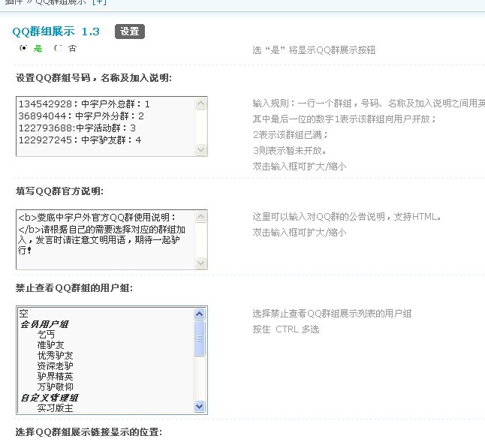Click the line 134542928：中宇户外总群
This screenshot has height=448, width=485.
point(84,104)
